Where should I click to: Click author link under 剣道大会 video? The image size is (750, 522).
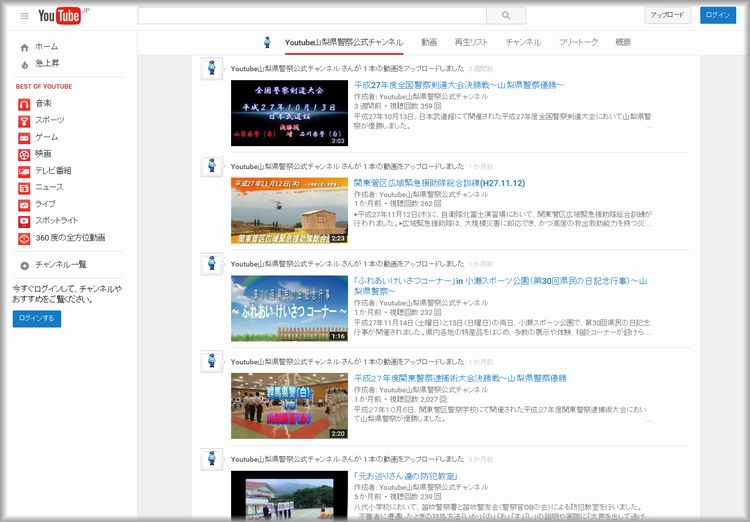pos(433,97)
